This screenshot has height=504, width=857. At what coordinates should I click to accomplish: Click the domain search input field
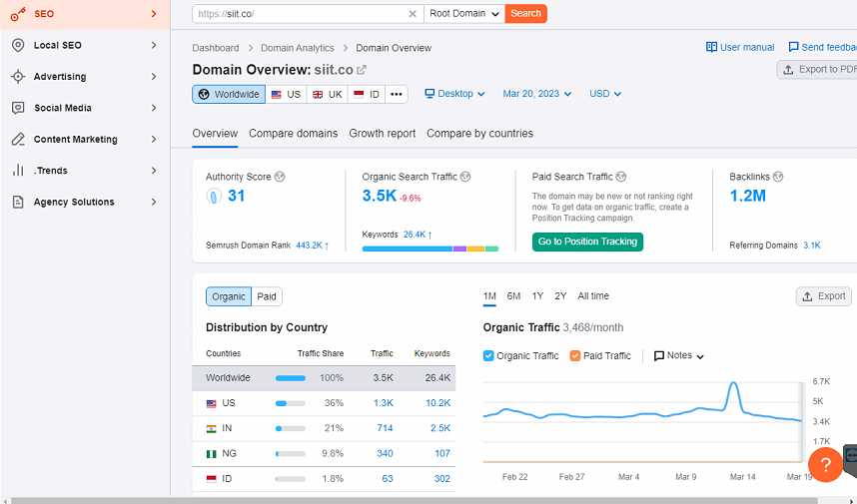point(300,14)
